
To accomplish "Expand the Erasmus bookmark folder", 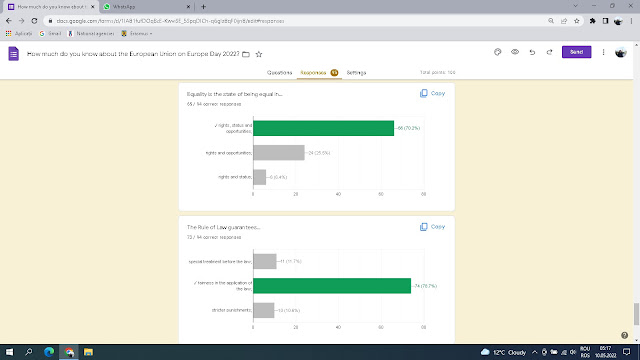I will pyautogui.click(x=137, y=33).
